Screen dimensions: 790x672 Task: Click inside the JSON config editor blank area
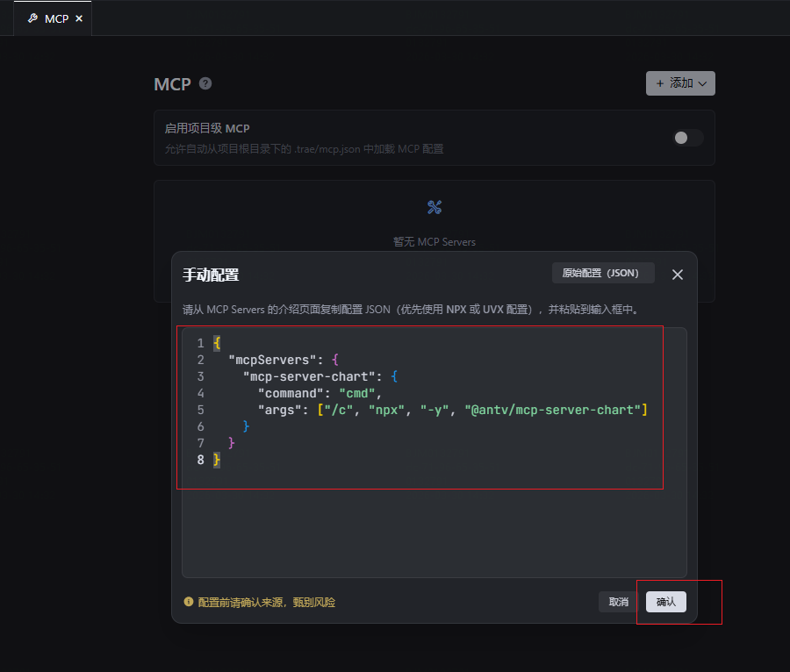coord(434,528)
